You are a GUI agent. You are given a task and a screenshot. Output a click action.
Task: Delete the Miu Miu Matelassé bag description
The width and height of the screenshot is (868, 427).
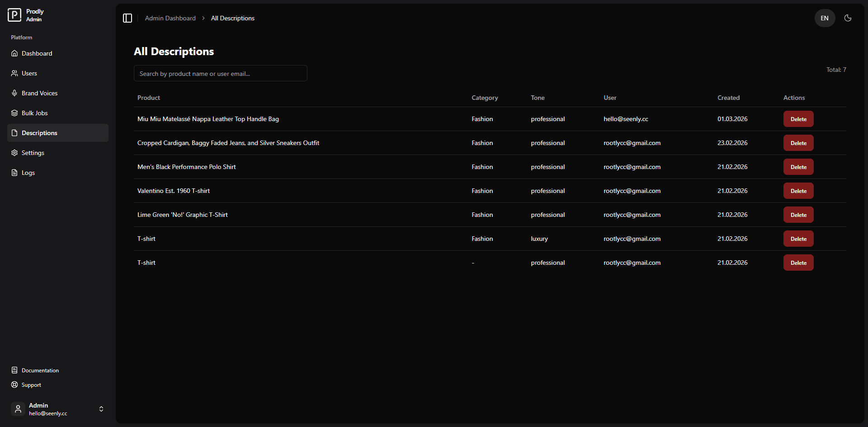(x=798, y=119)
